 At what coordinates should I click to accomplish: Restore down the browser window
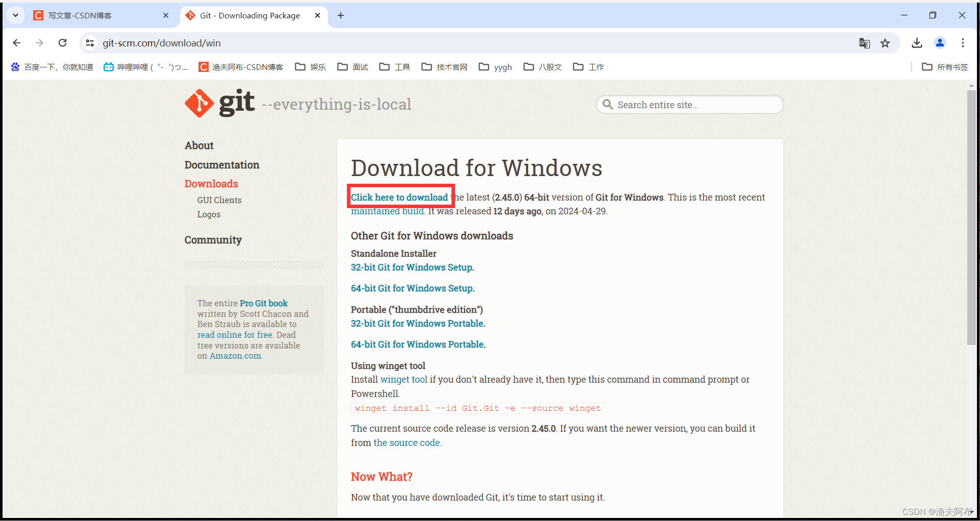pos(933,15)
